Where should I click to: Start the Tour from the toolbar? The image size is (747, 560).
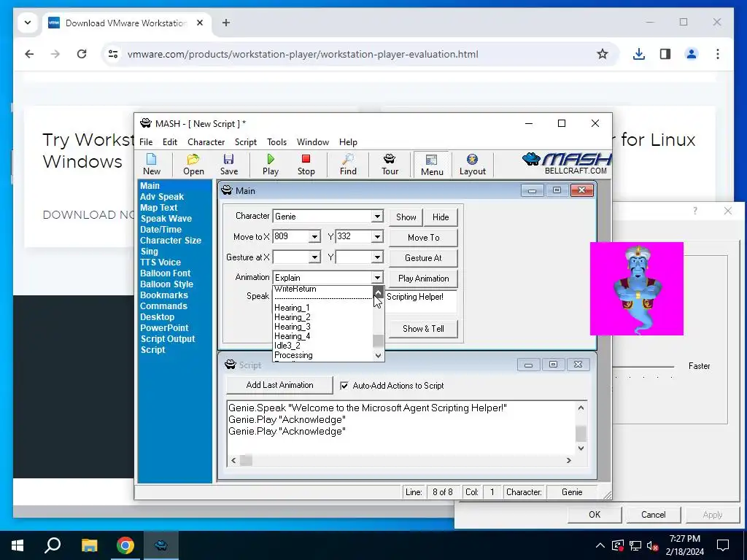click(x=390, y=165)
